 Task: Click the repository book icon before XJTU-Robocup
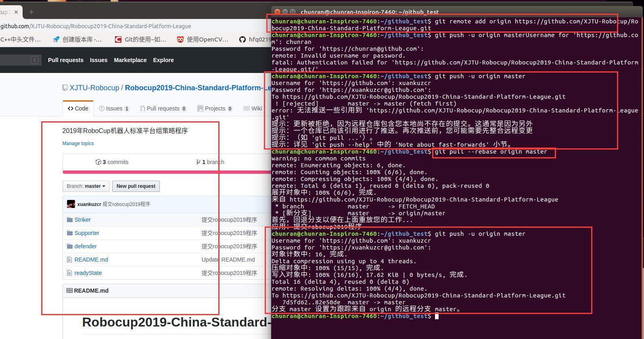[x=65, y=88]
